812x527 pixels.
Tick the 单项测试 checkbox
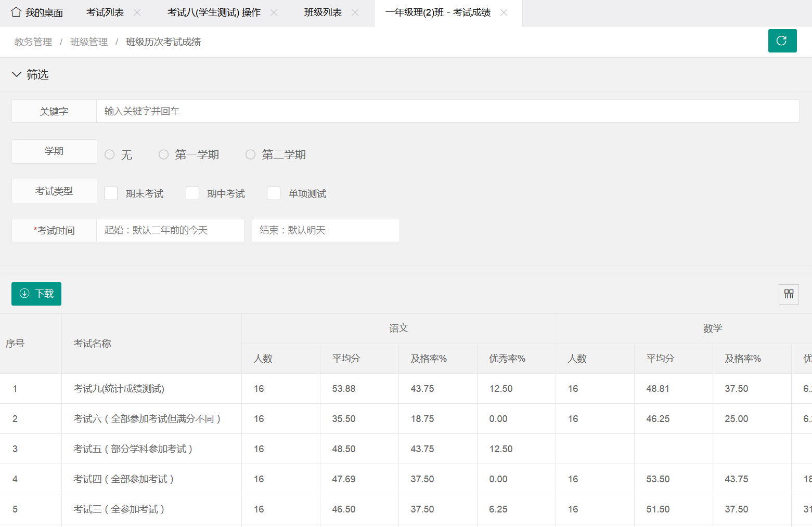pos(274,193)
